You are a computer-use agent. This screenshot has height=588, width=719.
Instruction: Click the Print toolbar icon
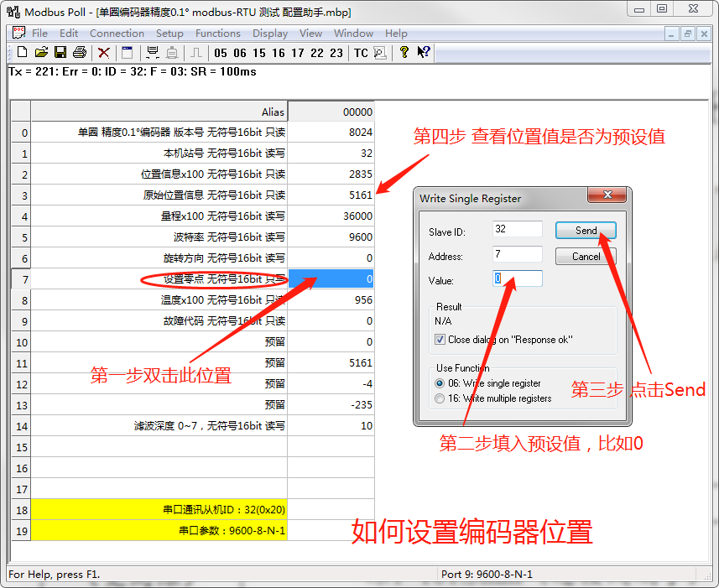pyautogui.click(x=80, y=52)
